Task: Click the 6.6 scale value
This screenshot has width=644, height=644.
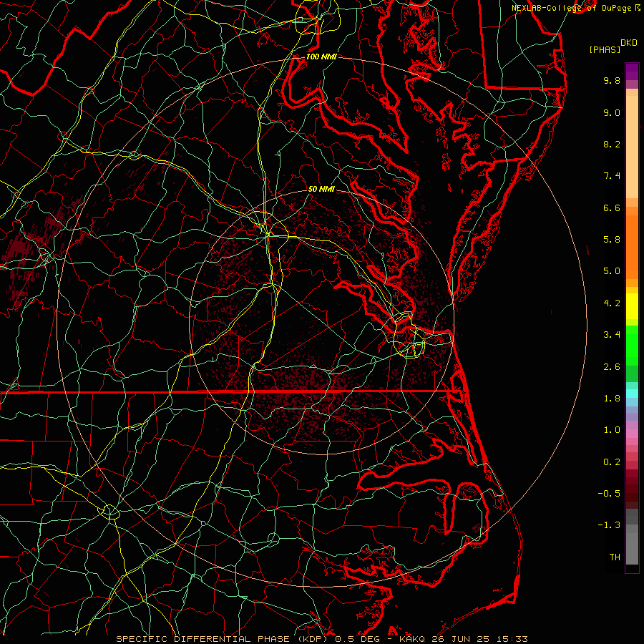Action: pyautogui.click(x=612, y=208)
